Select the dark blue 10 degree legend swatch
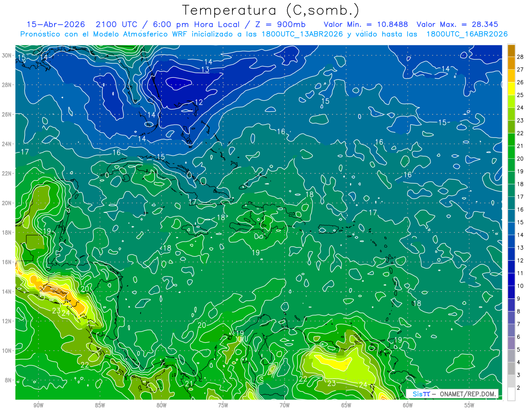 click(x=511, y=279)
